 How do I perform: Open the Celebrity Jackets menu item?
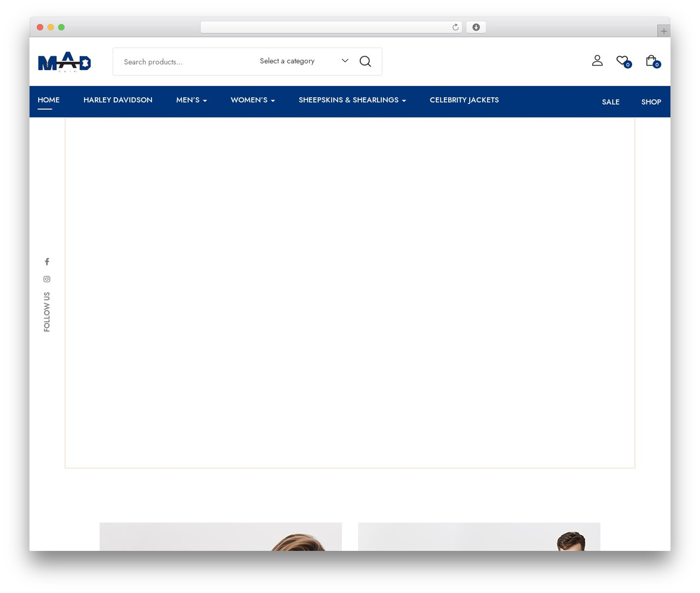[x=464, y=100]
